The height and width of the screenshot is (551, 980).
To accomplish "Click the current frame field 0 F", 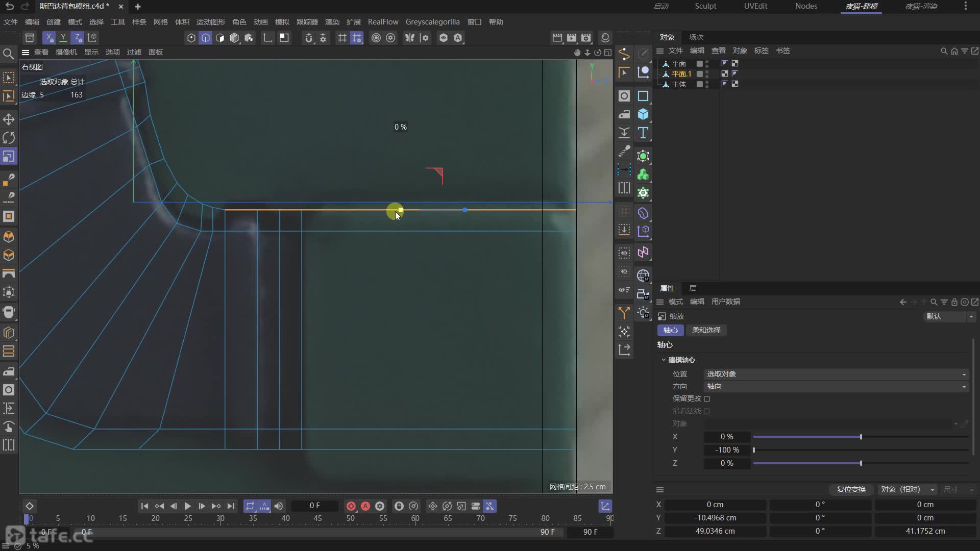I will [314, 506].
